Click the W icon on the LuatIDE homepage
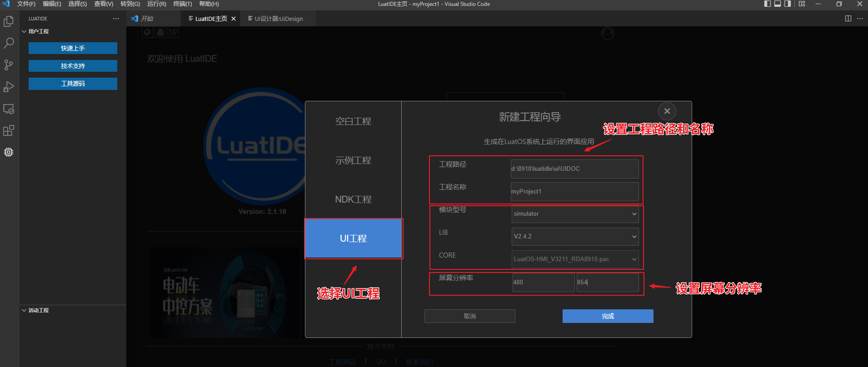Screen dimensions: 868x367 [173, 32]
